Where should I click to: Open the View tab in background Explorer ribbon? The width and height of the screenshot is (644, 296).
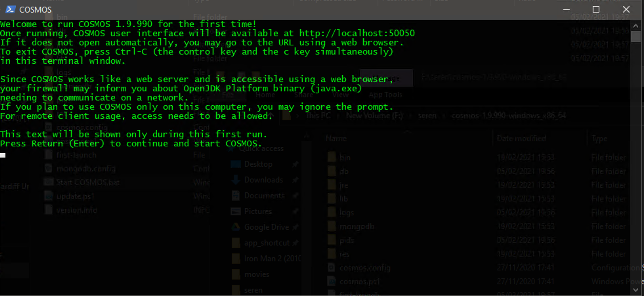tap(340, 95)
